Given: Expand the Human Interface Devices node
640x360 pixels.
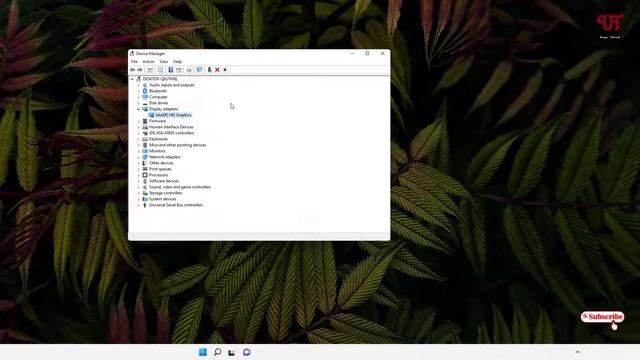Looking at the screenshot, I should [138, 127].
